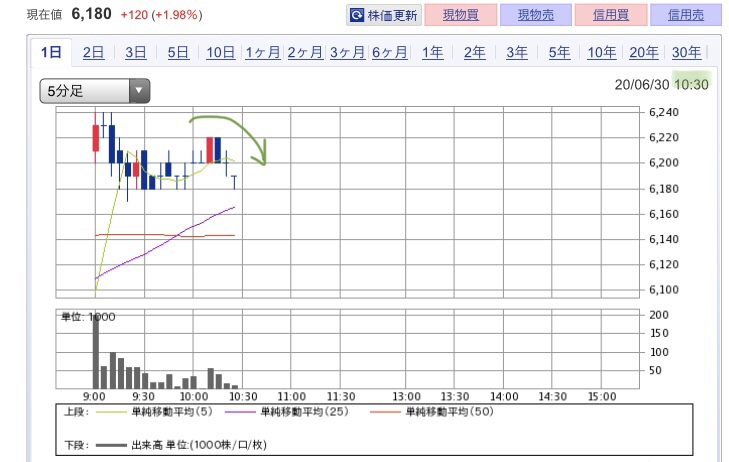Switch to the 2日 chart period
The height and width of the screenshot is (462, 729).
tap(93, 52)
